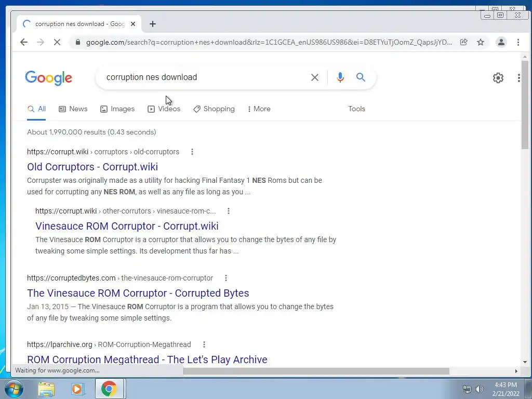
Task: Open options for corruptedbytes.com result
Action: pyautogui.click(x=225, y=278)
